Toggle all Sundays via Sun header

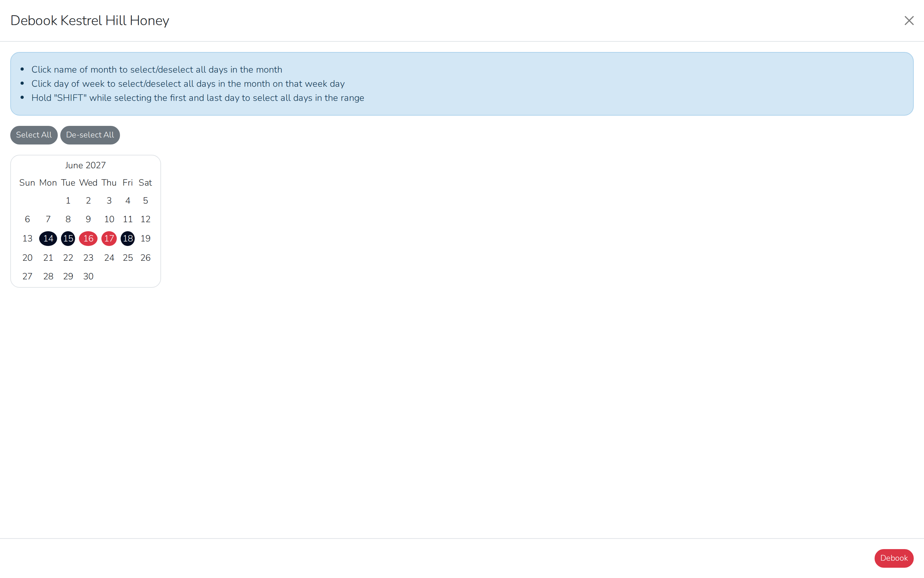click(27, 183)
